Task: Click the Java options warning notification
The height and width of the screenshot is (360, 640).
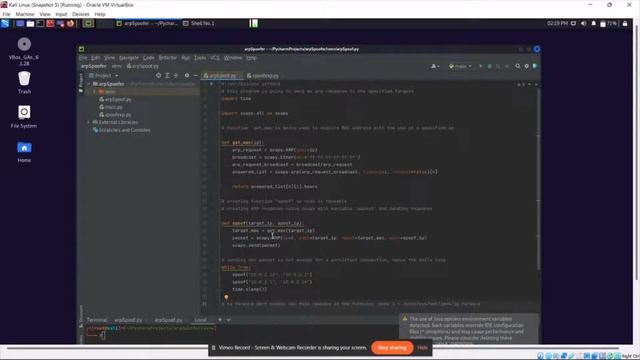Action: click(469, 329)
